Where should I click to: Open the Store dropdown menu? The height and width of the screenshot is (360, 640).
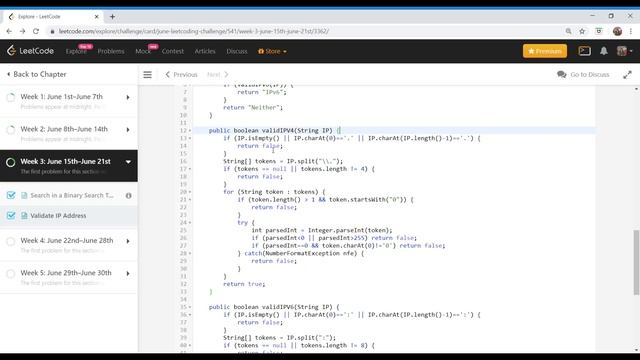click(x=272, y=51)
